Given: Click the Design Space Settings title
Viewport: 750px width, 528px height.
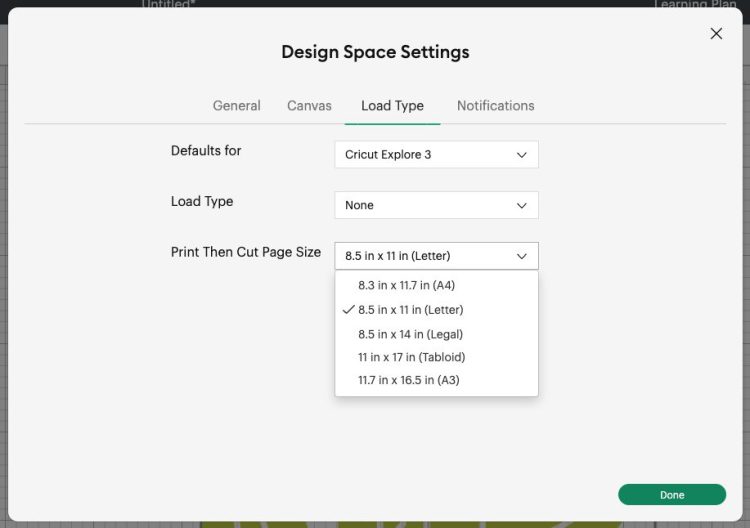Looking at the screenshot, I should (375, 52).
